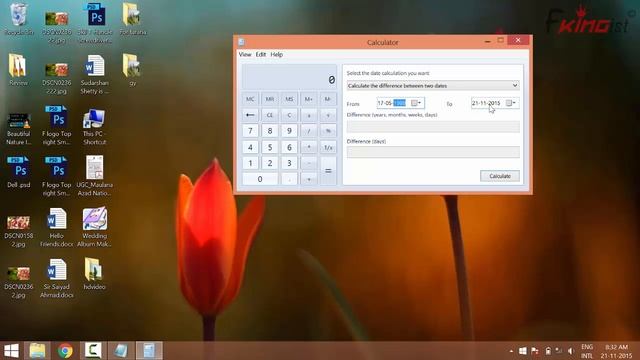Image resolution: width=640 pixels, height=360 pixels.
Task: Click the decimal point button
Action: pos(289,179)
